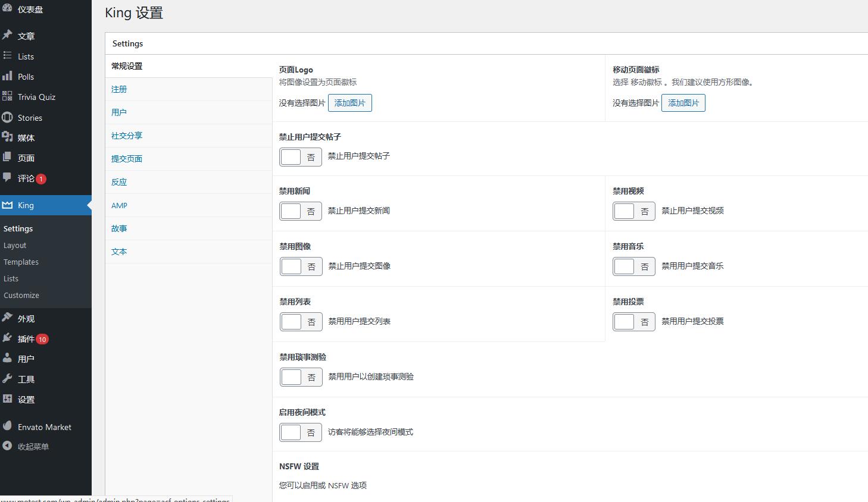868x502 pixels.
Task: Toggle 禁用图像 switch
Action: pyautogui.click(x=301, y=266)
